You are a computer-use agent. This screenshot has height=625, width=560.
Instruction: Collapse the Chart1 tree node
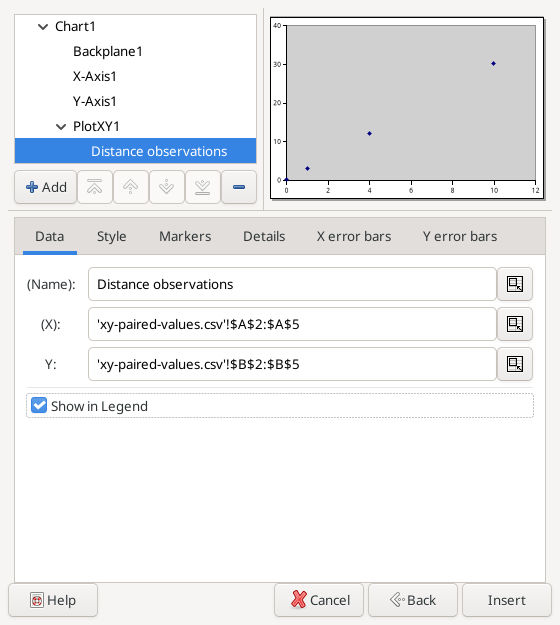(43, 27)
